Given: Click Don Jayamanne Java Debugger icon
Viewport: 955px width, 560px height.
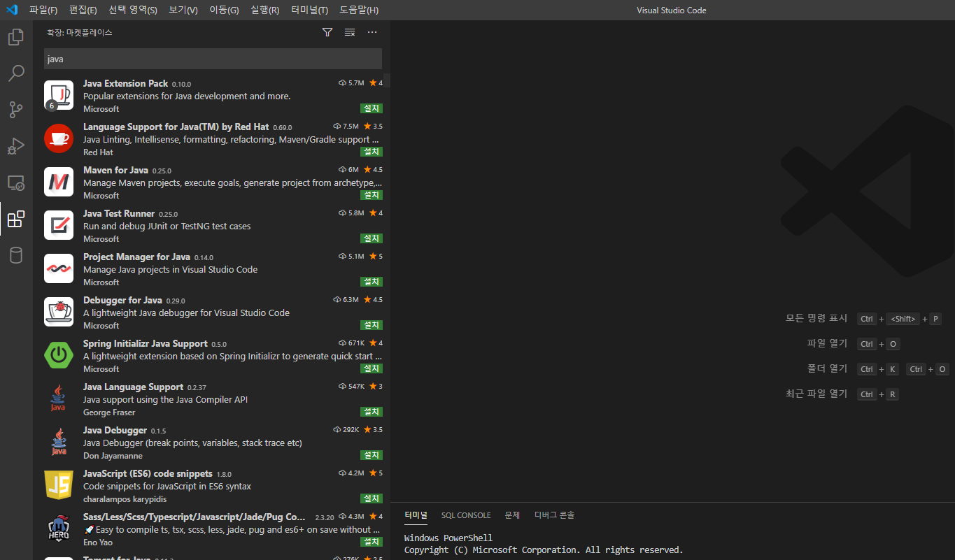Looking at the screenshot, I should [x=59, y=442].
